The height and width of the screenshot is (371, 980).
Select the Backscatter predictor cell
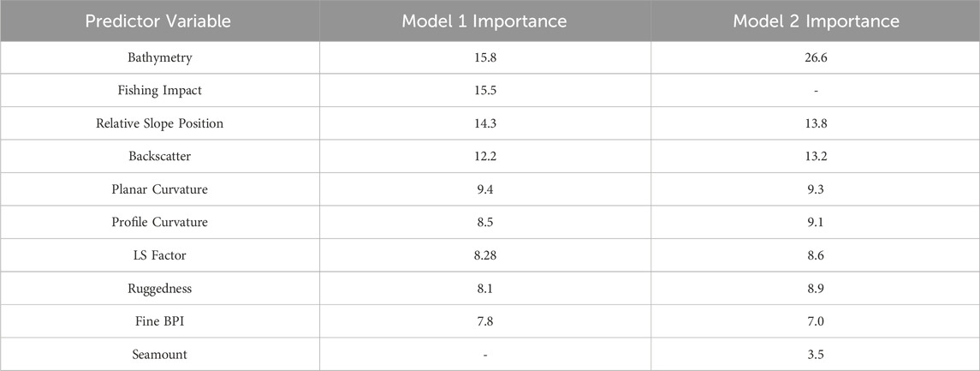point(160,156)
